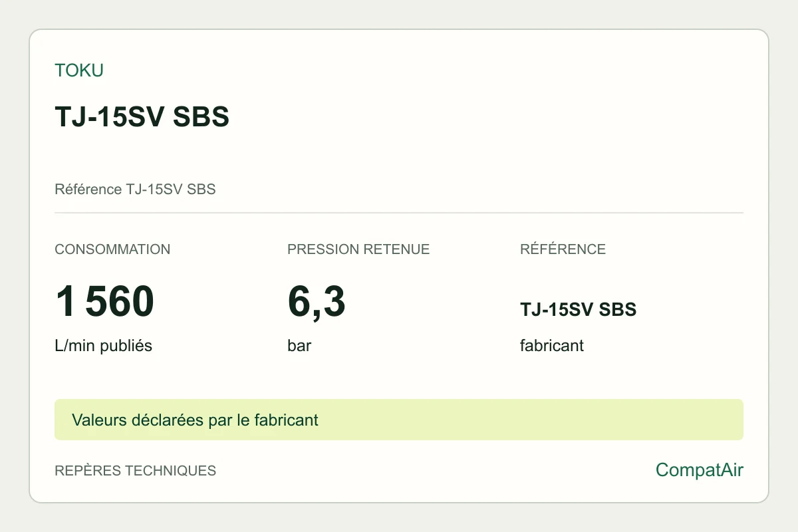Viewport: 798px width, 532px height.
Task: Click the PRESSION RETENUE heading
Action: pos(358,249)
